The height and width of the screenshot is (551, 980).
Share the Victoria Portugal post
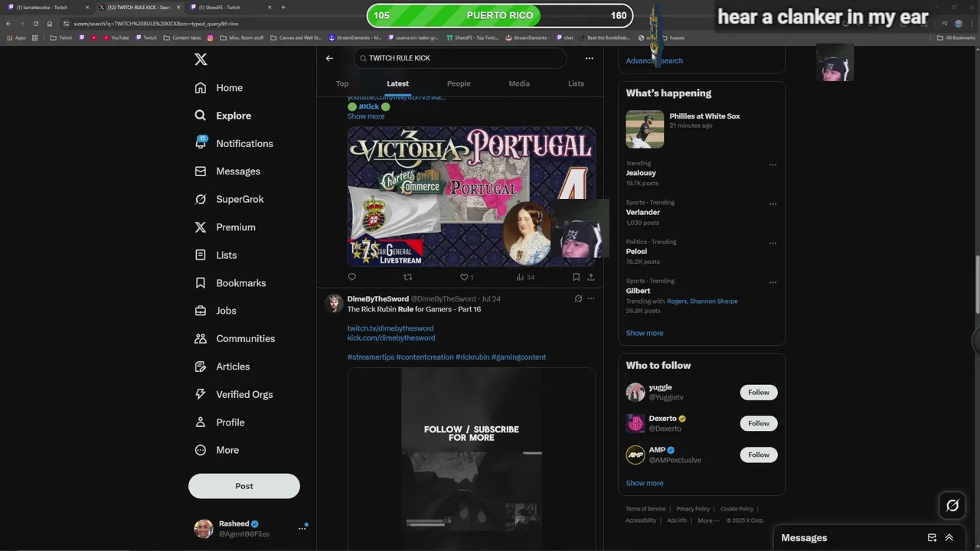coord(590,277)
